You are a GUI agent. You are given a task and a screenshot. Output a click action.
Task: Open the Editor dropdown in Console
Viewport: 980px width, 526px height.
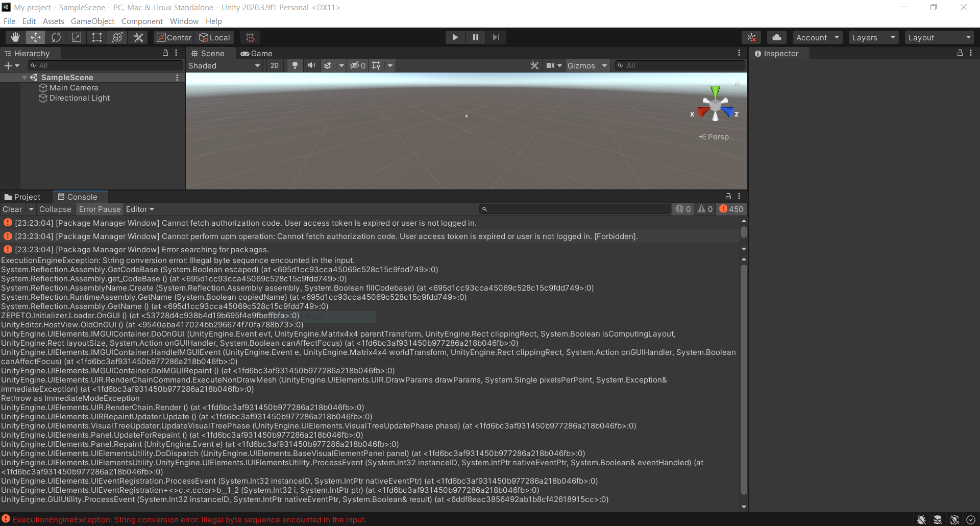point(140,209)
